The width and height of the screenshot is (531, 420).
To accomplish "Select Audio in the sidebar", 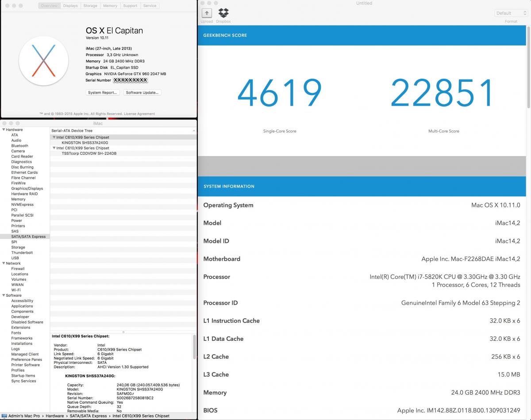I will coord(16,141).
